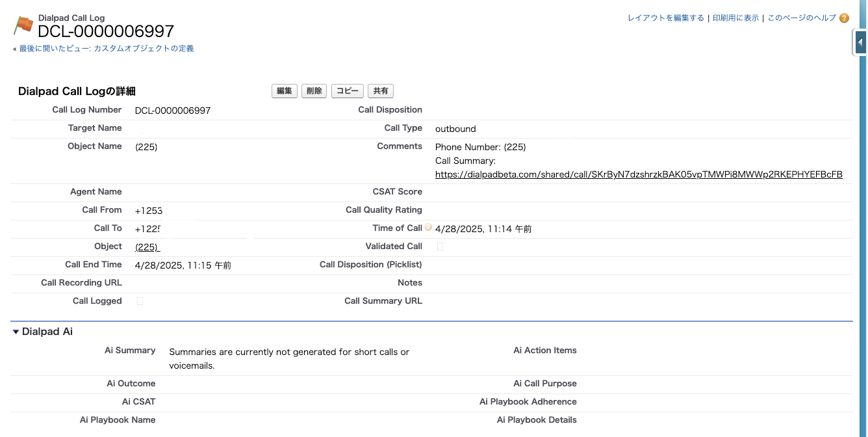Click the Time of Call help icon

coord(428,228)
